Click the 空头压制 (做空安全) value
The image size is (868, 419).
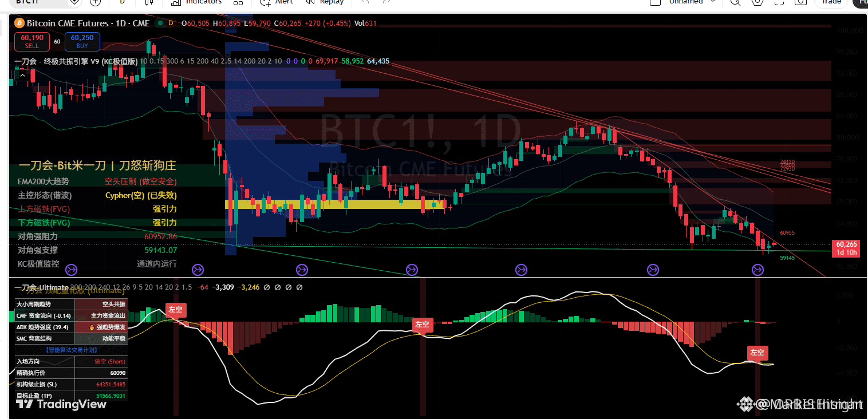[141, 181]
